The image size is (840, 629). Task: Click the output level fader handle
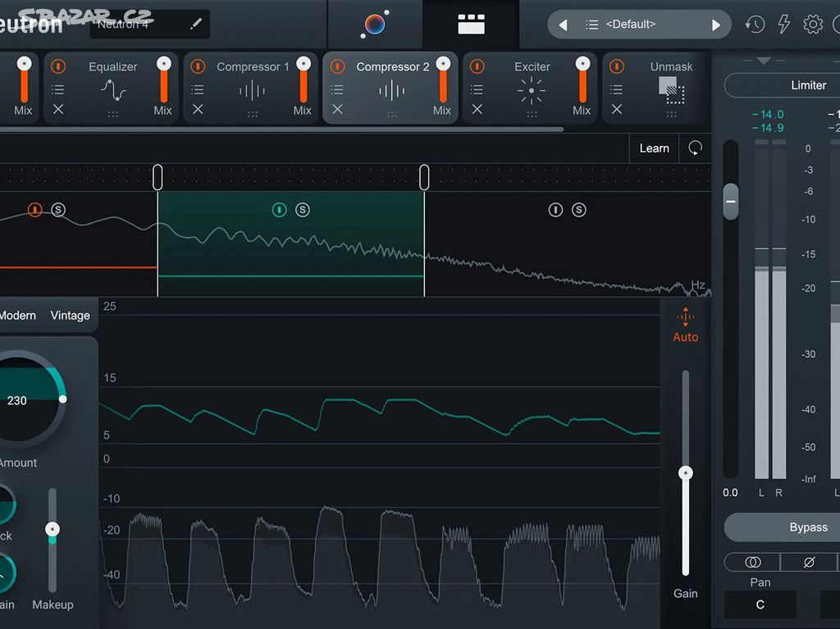[x=731, y=202]
